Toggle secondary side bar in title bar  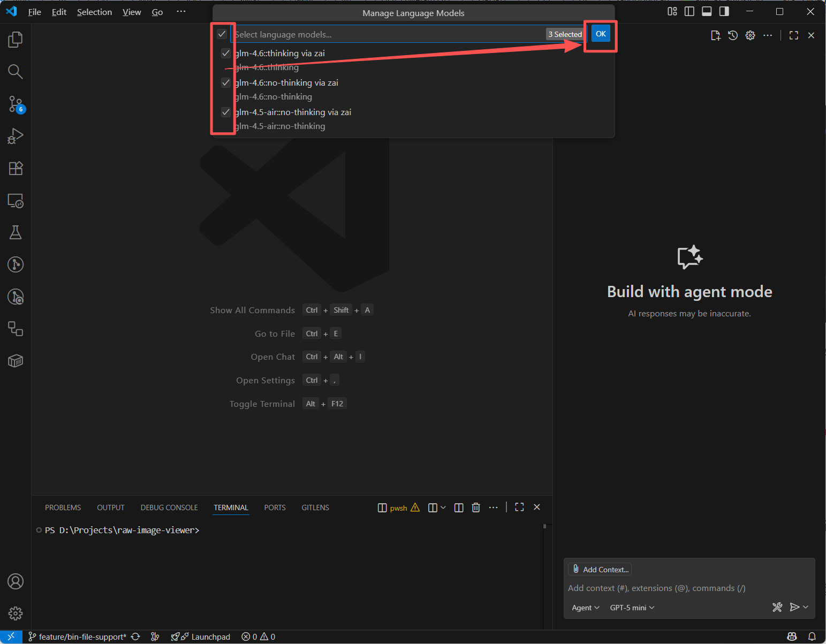coord(724,11)
